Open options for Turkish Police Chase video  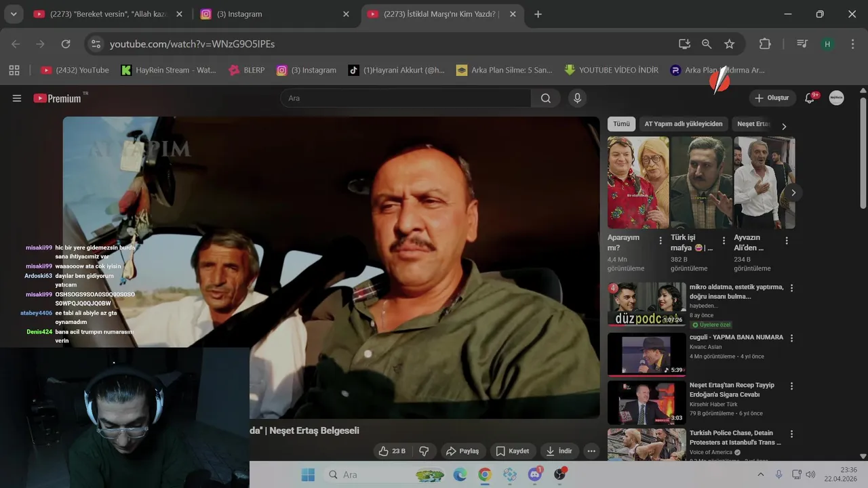[x=791, y=434]
